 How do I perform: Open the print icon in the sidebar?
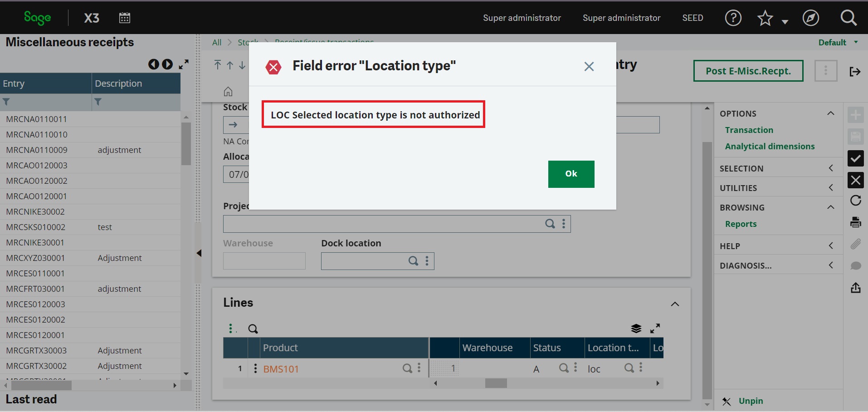tap(856, 222)
